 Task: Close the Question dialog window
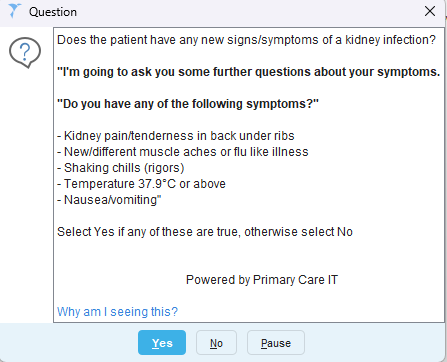(x=430, y=11)
